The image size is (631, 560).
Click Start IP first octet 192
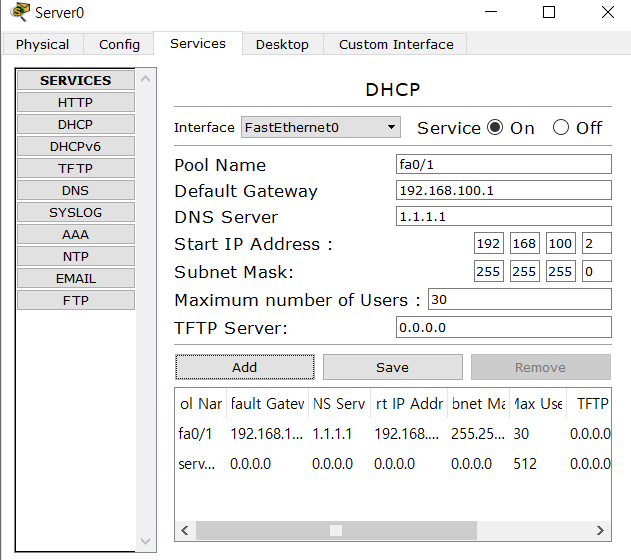point(489,243)
